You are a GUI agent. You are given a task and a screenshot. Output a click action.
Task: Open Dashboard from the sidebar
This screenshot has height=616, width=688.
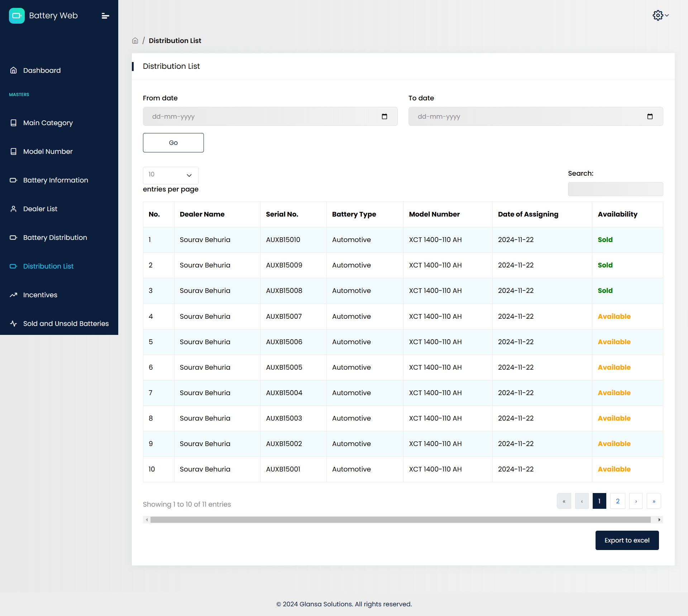click(42, 70)
